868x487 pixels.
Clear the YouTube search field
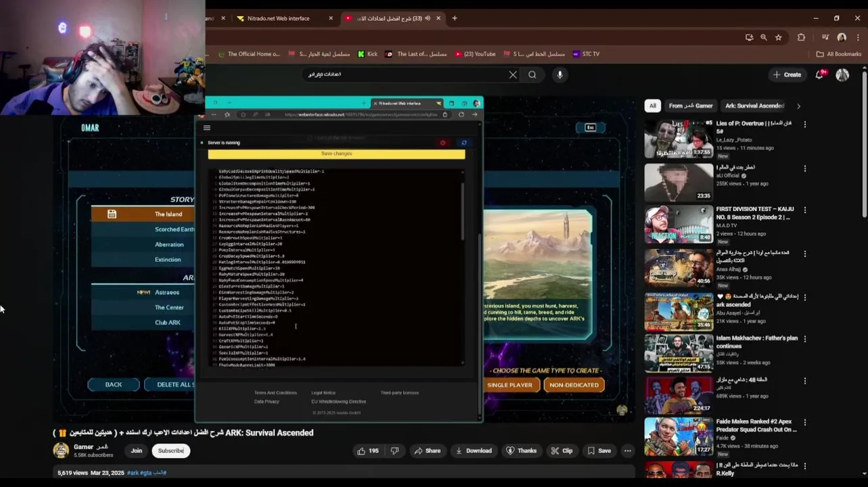point(513,75)
